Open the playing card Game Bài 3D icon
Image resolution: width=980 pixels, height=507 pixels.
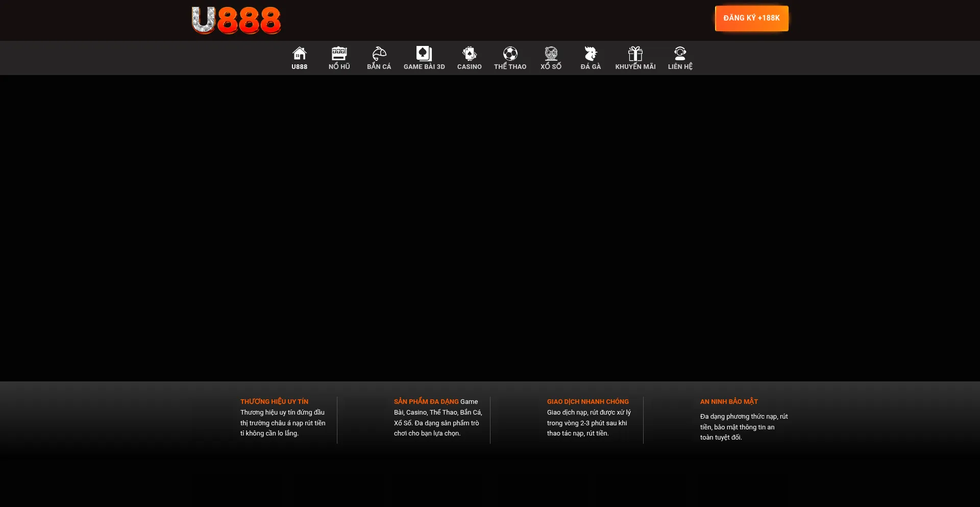[424, 53]
